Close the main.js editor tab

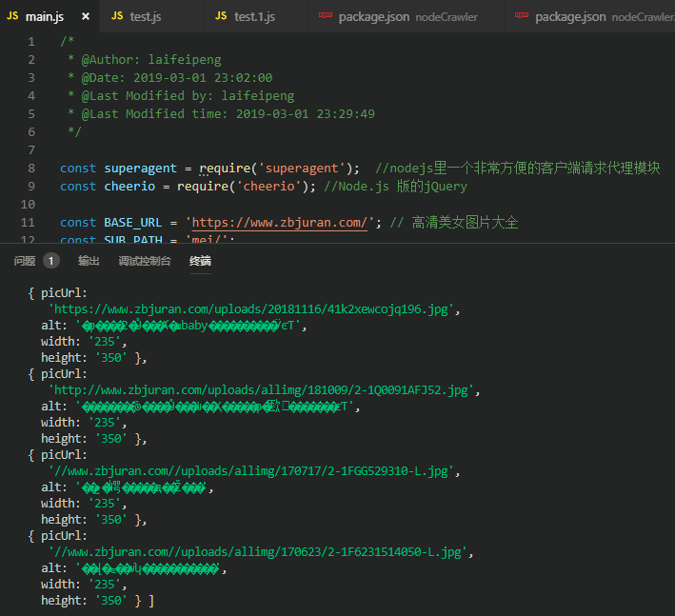point(86,16)
